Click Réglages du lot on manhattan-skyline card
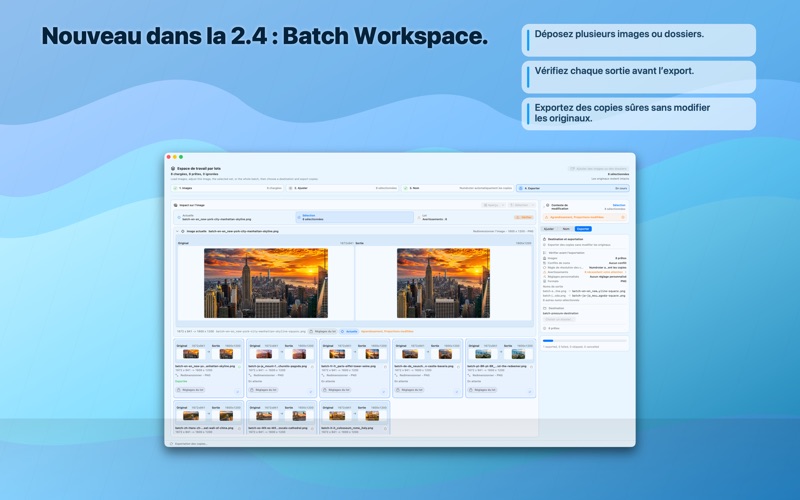Image resolution: width=800 pixels, height=500 pixels. click(x=190, y=390)
